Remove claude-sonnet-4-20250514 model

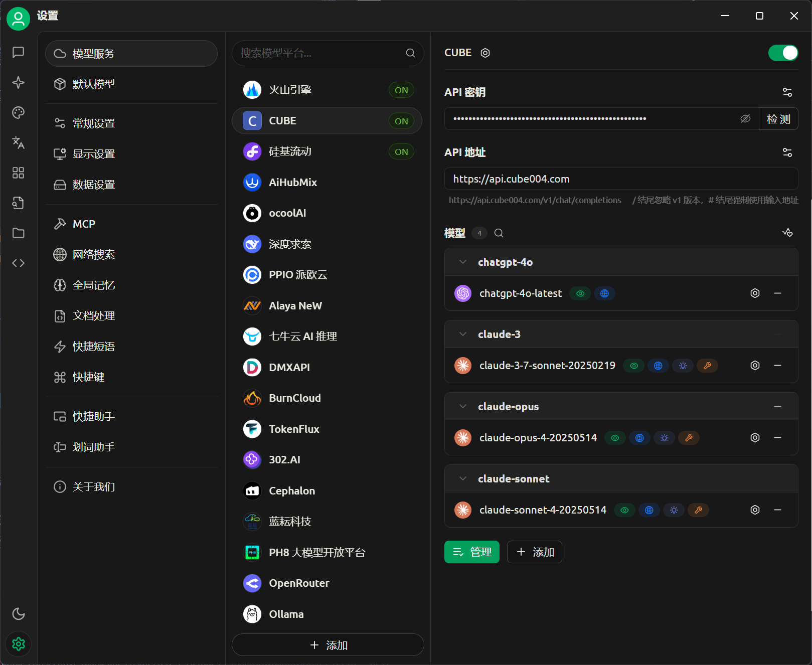click(777, 510)
